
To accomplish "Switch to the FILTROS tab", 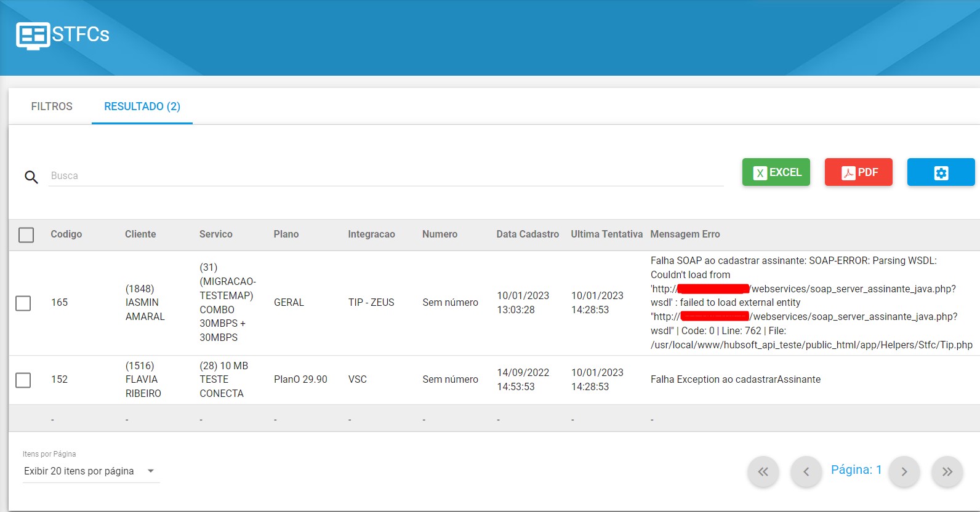I will pyautogui.click(x=52, y=106).
